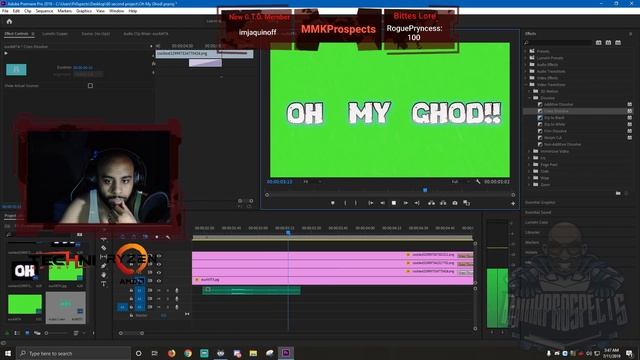Step back one frame in Program Monitor
640x360 pixels.
[382, 203]
